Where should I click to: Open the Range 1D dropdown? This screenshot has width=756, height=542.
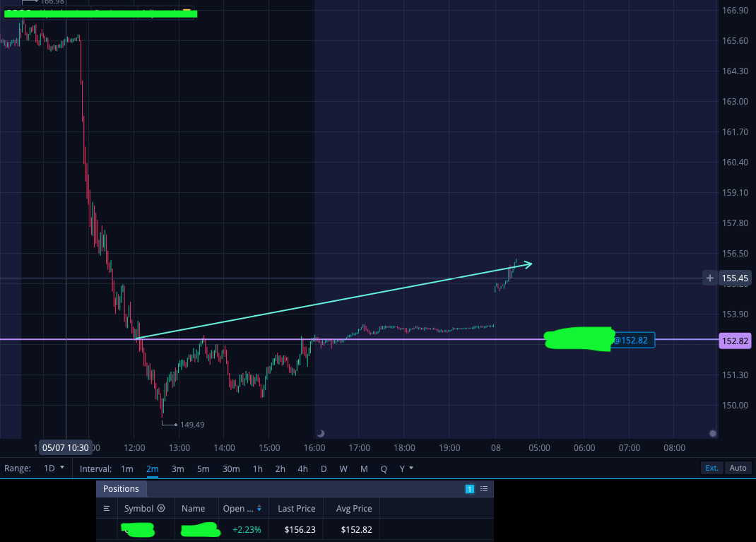tap(54, 469)
